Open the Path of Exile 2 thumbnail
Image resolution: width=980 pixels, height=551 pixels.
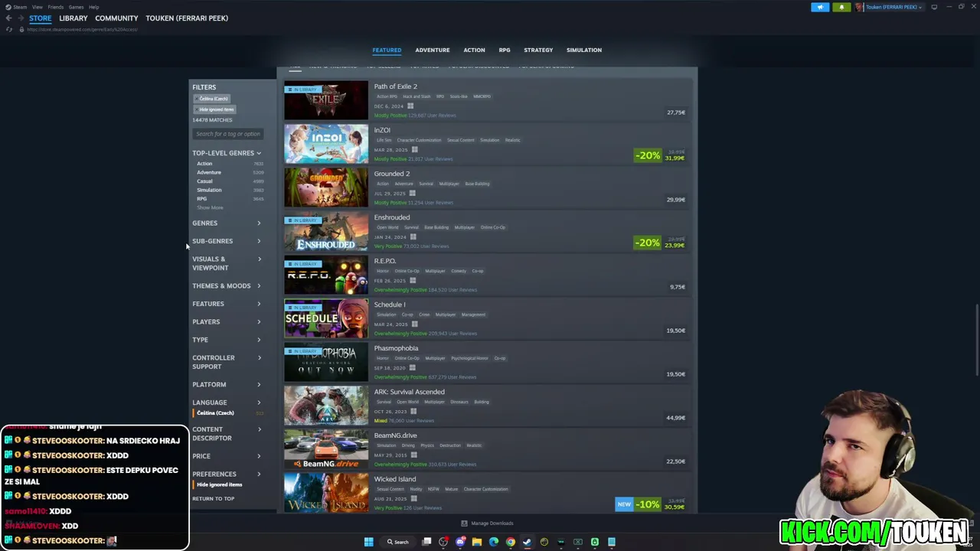(x=326, y=100)
